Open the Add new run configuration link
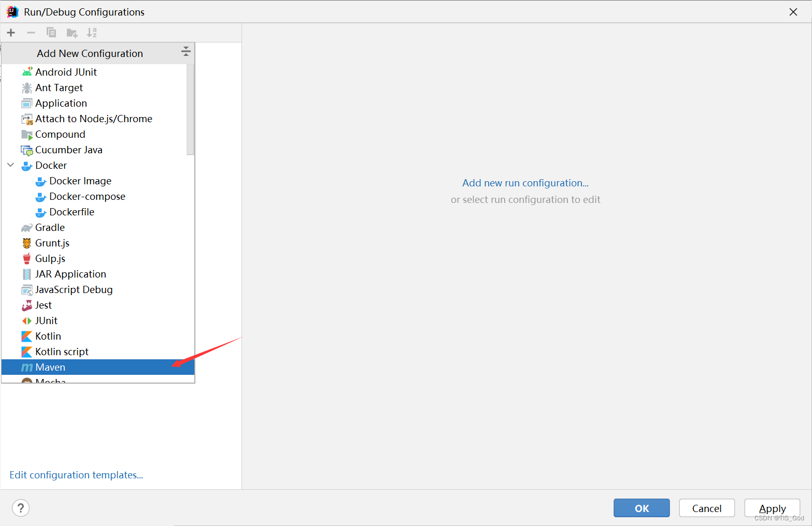This screenshot has height=526, width=812. click(x=525, y=183)
